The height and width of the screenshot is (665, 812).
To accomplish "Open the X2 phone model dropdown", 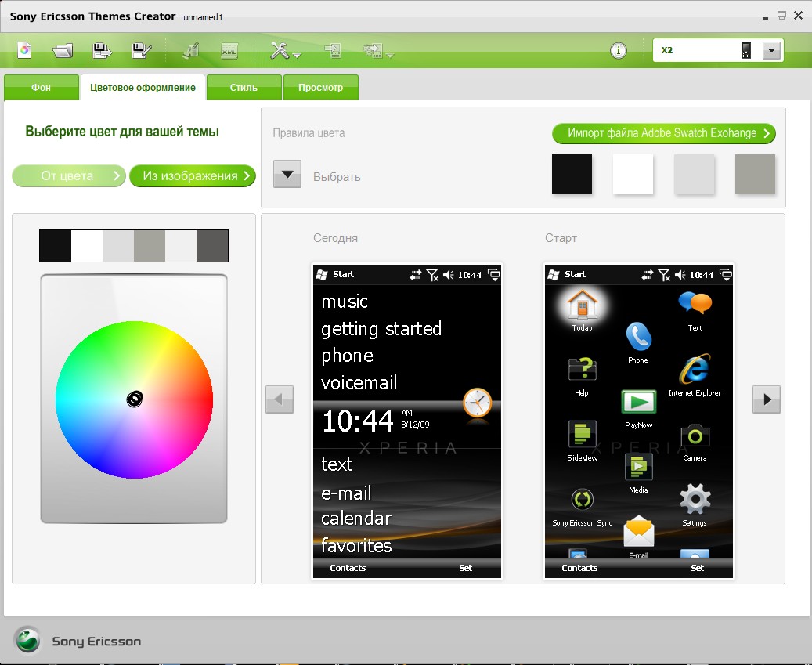I will 771,50.
